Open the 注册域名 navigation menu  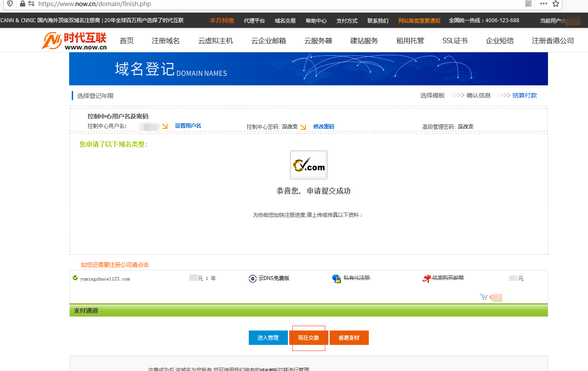coord(166,41)
